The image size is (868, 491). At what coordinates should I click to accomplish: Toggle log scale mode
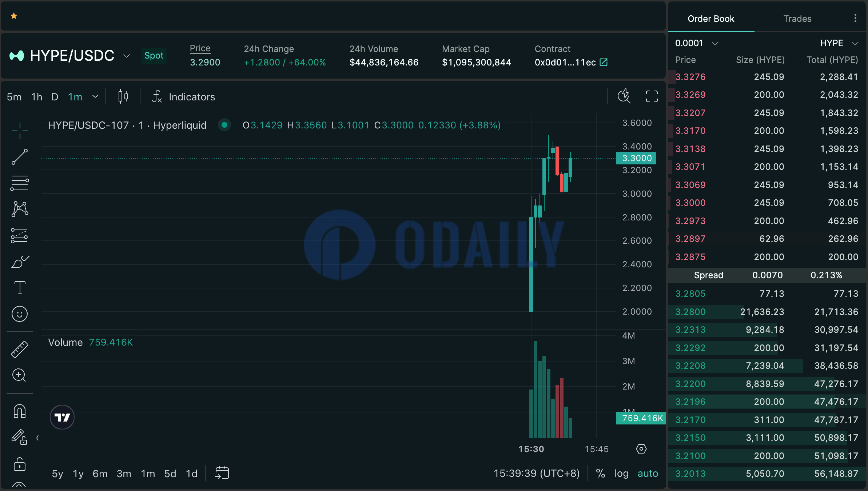click(622, 474)
